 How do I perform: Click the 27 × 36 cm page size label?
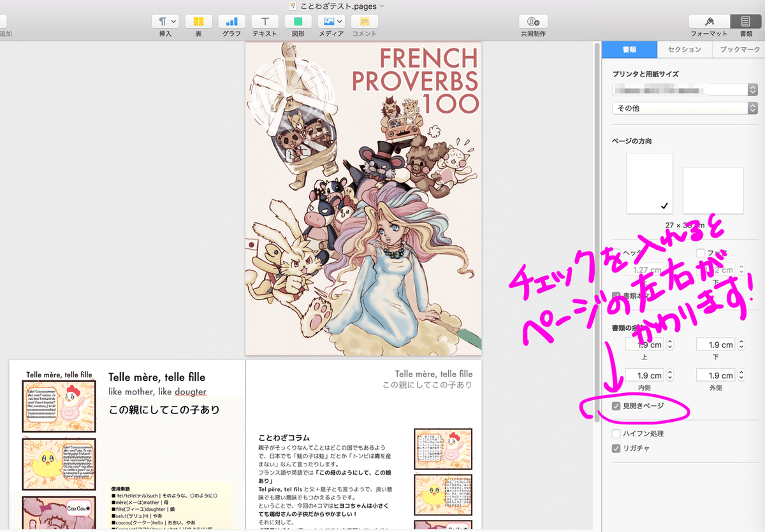pyautogui.click(x=683, y=225)
